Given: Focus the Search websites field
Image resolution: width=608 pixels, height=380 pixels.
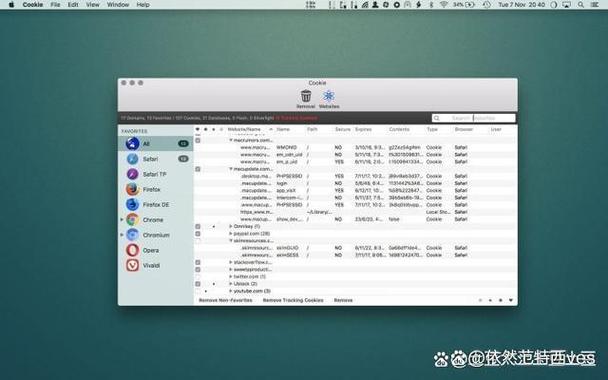Looking at the screenshot, I should (474, 118).
